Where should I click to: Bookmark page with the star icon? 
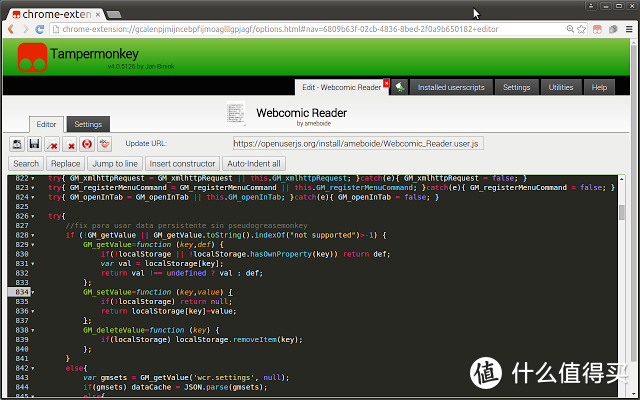pyautogui.click(x=581, y=29)
